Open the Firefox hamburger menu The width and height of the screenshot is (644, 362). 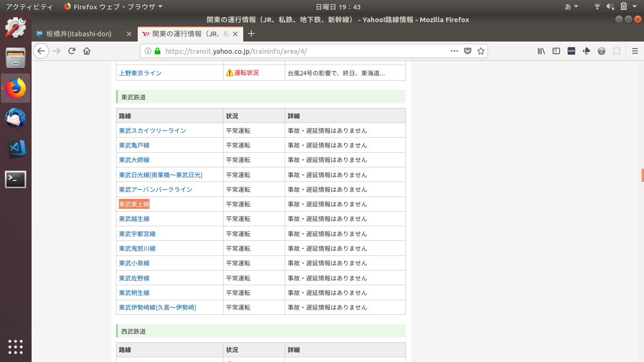(635, 51)
